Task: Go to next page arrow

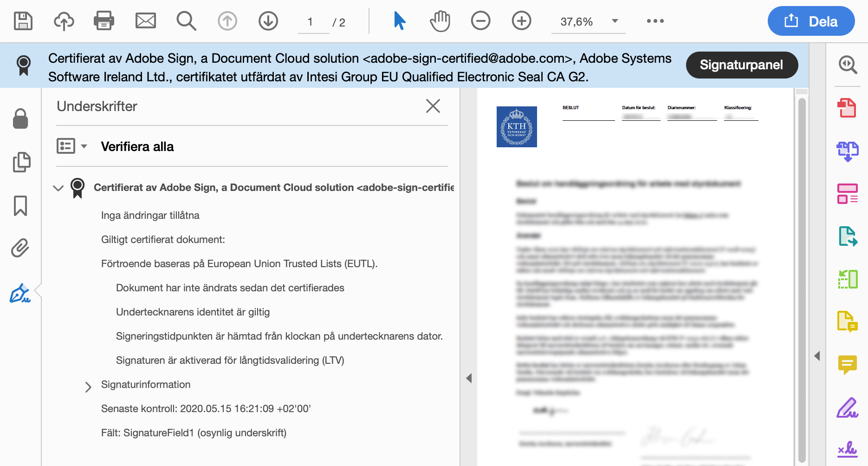Action: tap(268, 21)
